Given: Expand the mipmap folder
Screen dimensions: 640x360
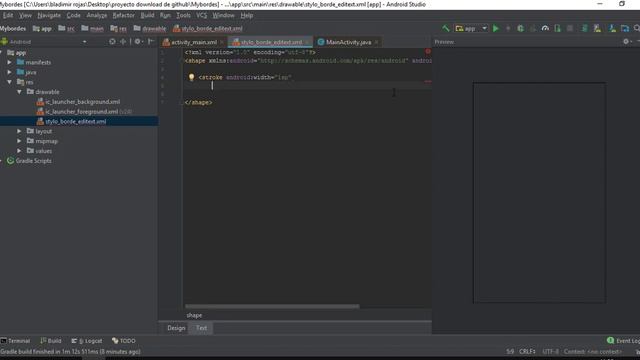Looking at the screenshot, I should [19, 141].
